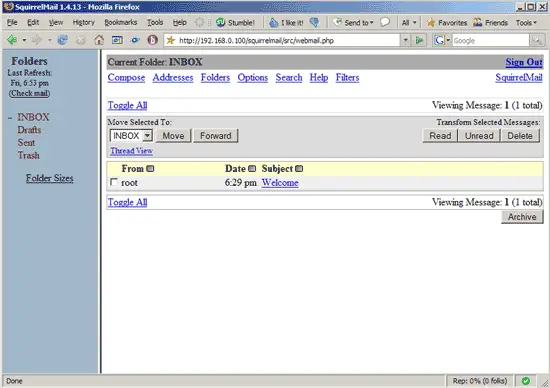Open the Search link
Image resolution: width=550 pixels, height=388 pixels.
(x=289, y=78)
